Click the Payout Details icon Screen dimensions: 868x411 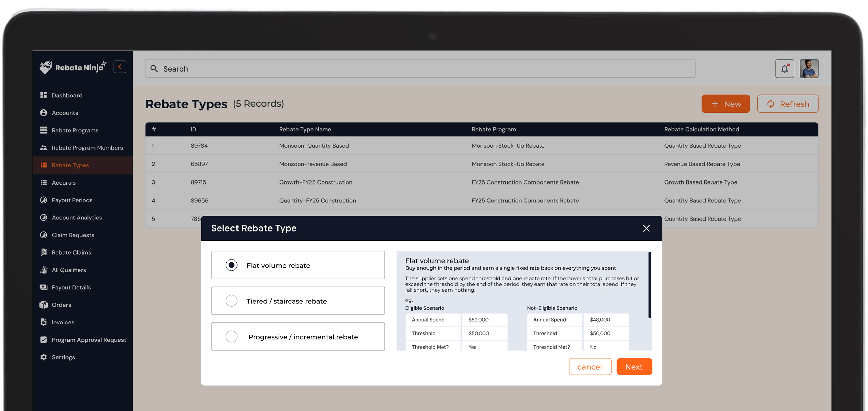coord(43,287)
